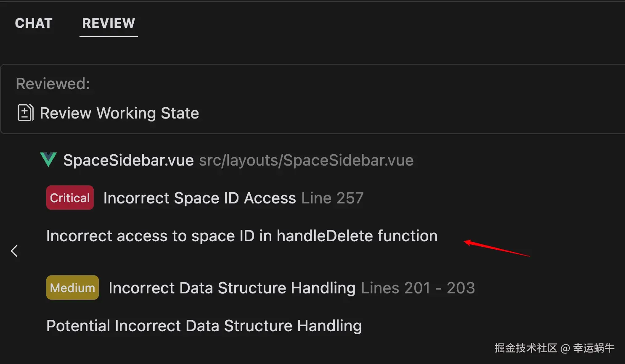This screenshot has height=364, width=625.
Task: Jump to Line 257 reference
Action: click(332, 198)
